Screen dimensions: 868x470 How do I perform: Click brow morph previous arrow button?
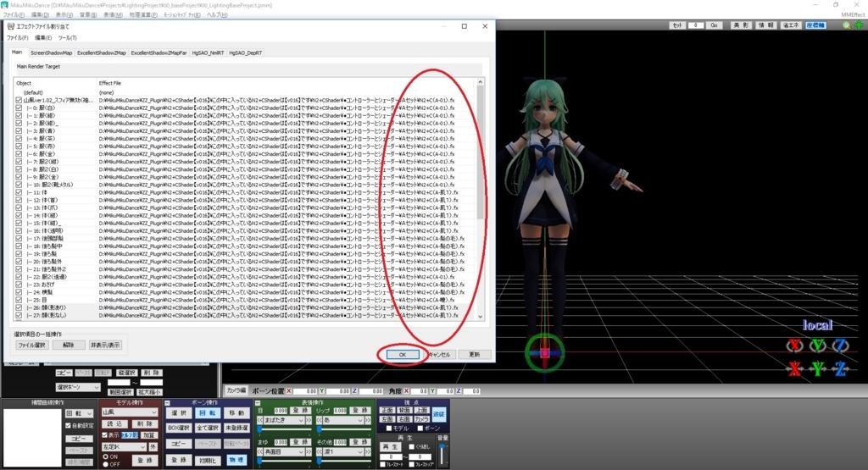259,451
